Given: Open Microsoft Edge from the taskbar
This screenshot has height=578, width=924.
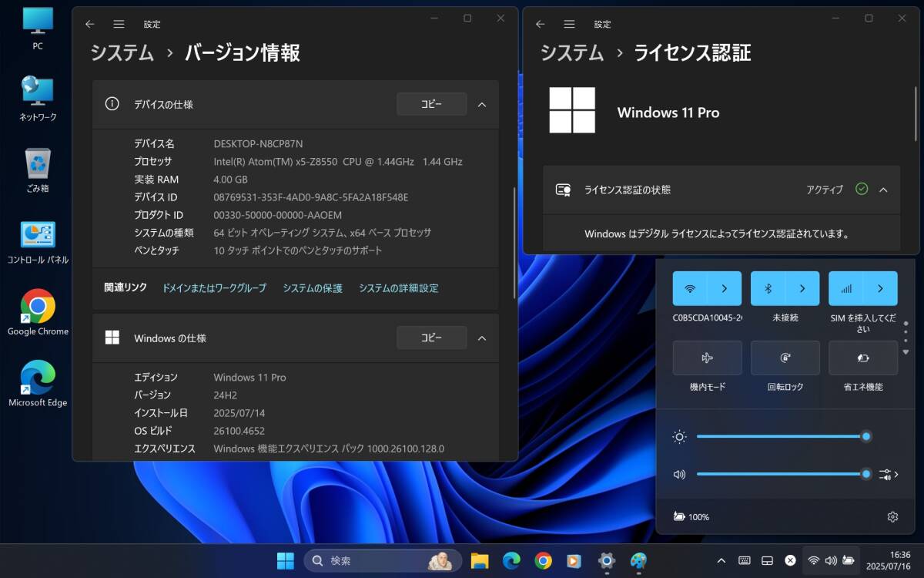Looking at the screenshot, I should tap(511, 560).
